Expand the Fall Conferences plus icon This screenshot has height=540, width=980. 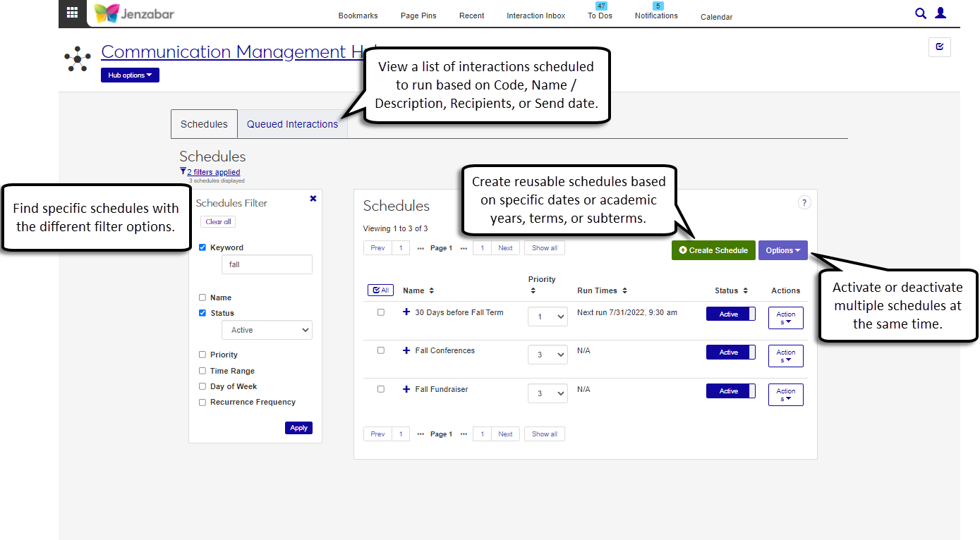[x=406, y=350]
